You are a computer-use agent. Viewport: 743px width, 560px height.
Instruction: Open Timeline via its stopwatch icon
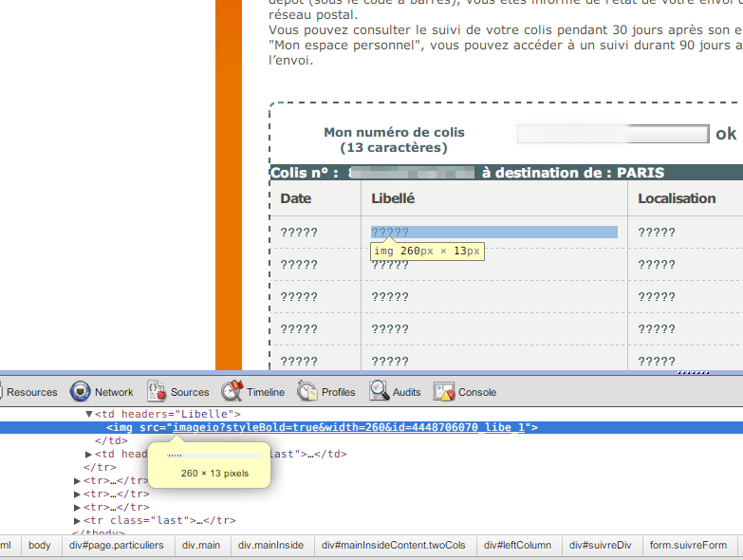coord(232,392)
